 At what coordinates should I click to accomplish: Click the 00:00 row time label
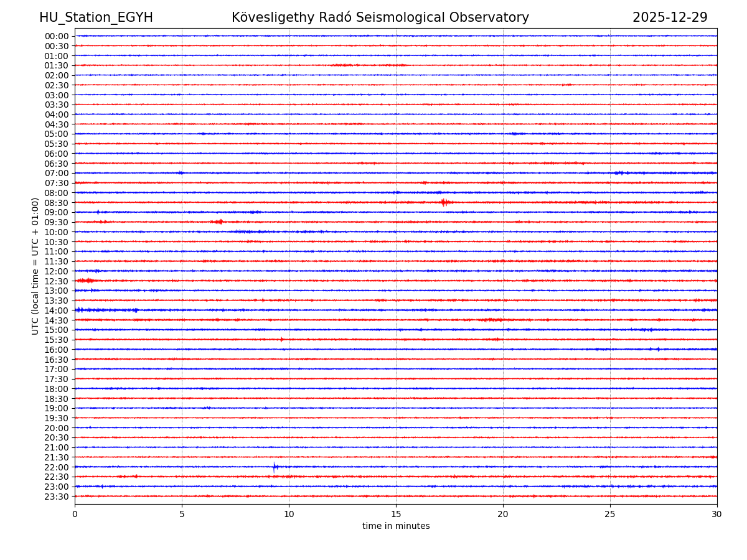pos(56,36)
